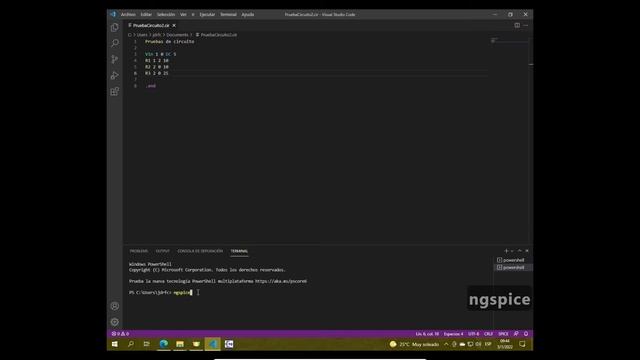
Task: Change line ending via CRLF status entry
Action: pyautogui.click(x=489, y=334)
